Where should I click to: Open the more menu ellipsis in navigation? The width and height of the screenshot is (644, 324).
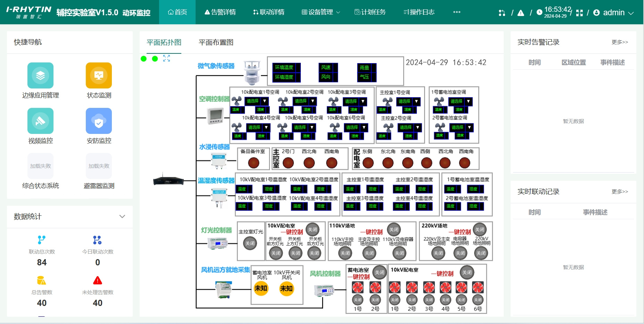[457, 12]
